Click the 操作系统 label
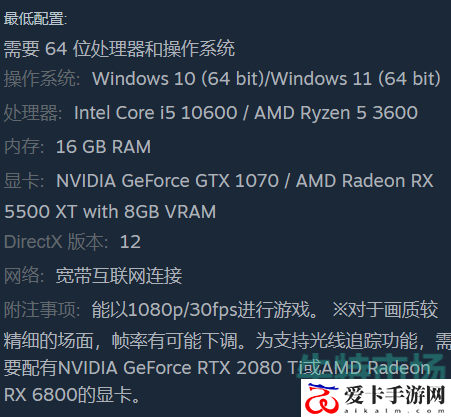The image size is (451, 417). coord(42,79)
